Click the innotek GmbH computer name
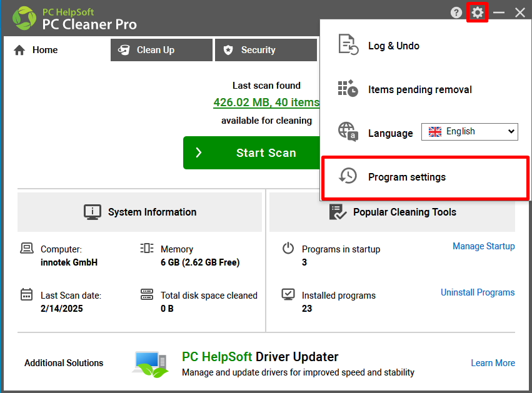 click(69, 262)
